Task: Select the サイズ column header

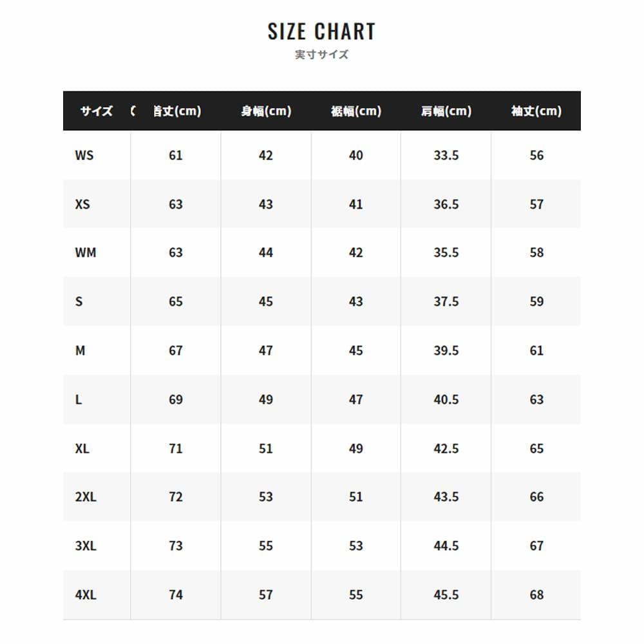Action: [x=97, y=111]
